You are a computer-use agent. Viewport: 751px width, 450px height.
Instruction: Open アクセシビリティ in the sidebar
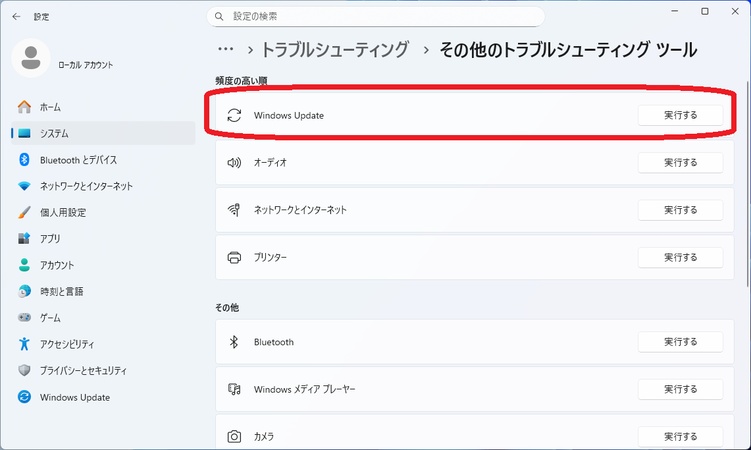[x=103, y=344]
